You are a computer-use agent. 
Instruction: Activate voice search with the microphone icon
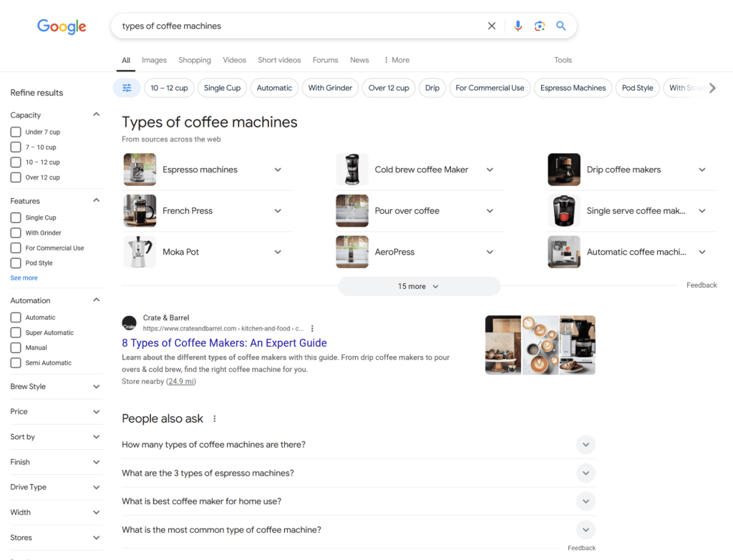[x=518, y=25]
